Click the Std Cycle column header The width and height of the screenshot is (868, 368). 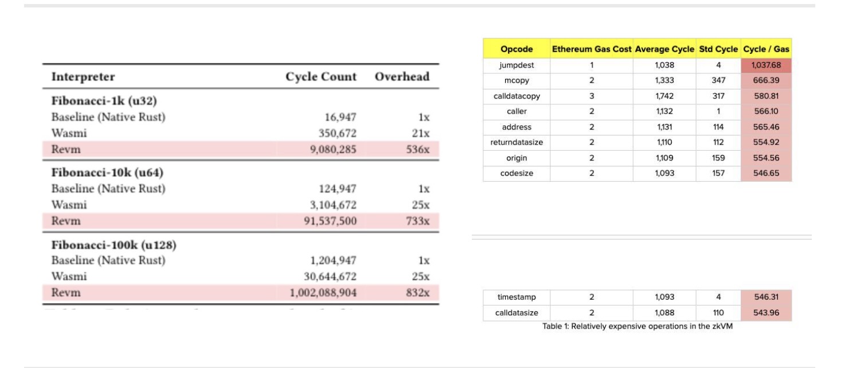tap(718, 49)
